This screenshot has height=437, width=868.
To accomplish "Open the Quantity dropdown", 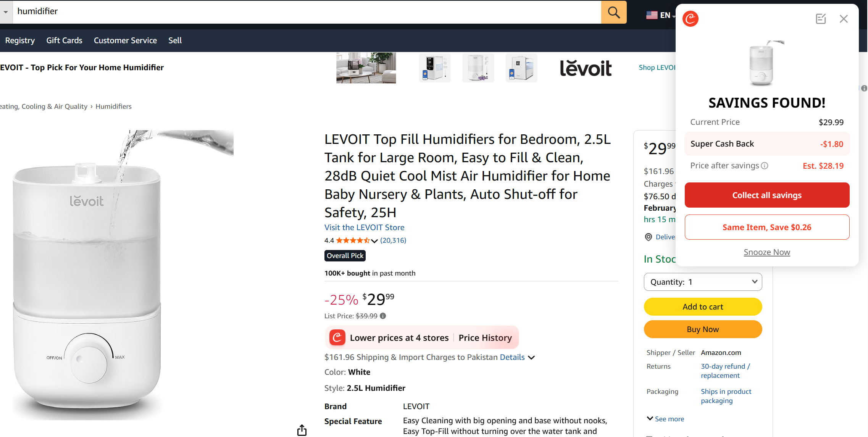I will click(703, 282).
